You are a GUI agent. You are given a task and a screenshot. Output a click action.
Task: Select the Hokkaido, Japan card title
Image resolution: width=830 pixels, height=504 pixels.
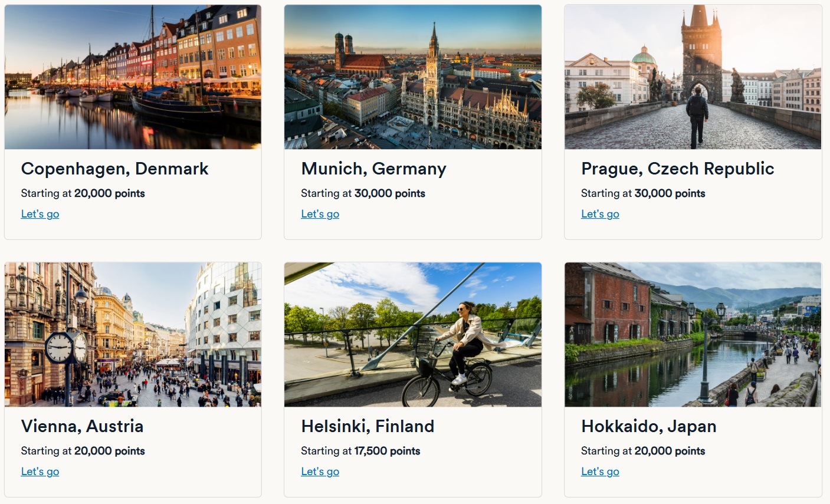[x=648, y=426]
